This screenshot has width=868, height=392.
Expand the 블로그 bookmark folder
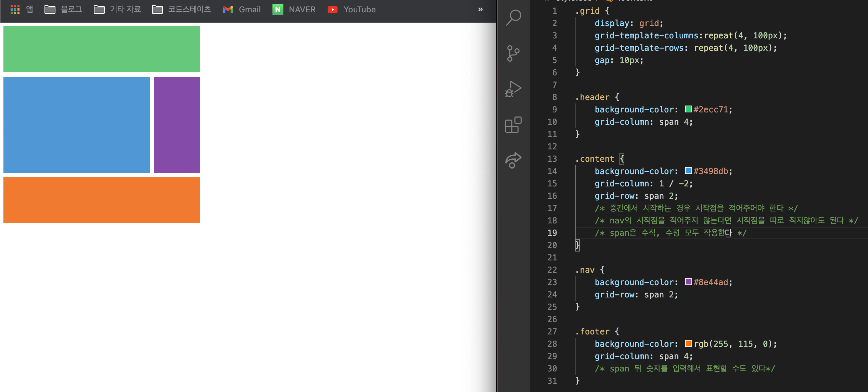pyautogui.click(x=64, y=10)
